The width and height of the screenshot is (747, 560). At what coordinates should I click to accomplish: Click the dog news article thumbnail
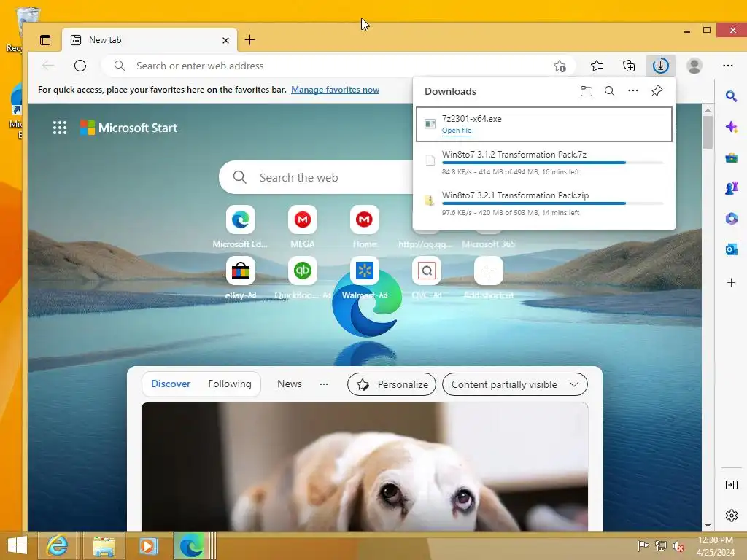click(365, 467)
